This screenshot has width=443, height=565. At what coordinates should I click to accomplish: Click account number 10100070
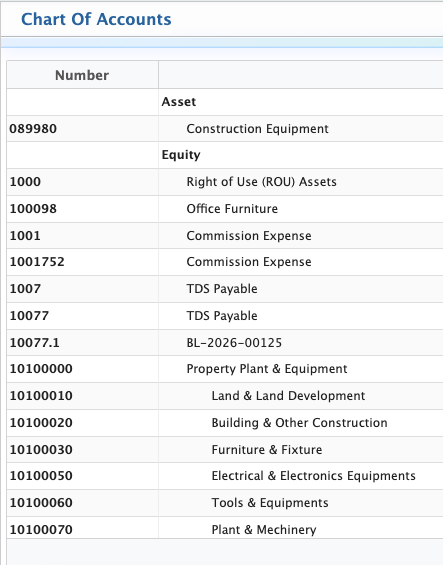click(41, 530)
